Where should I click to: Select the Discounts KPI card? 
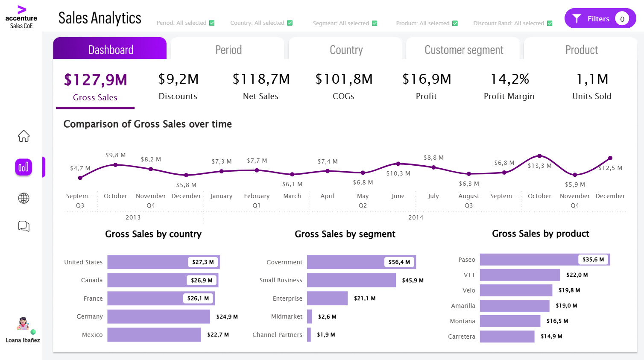pyautogui.click(x=178, y=87)
